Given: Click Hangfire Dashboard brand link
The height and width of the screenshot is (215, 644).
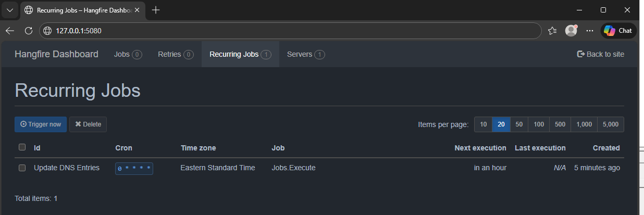Looking at the screenshot, I should click(x=56, y=54).
